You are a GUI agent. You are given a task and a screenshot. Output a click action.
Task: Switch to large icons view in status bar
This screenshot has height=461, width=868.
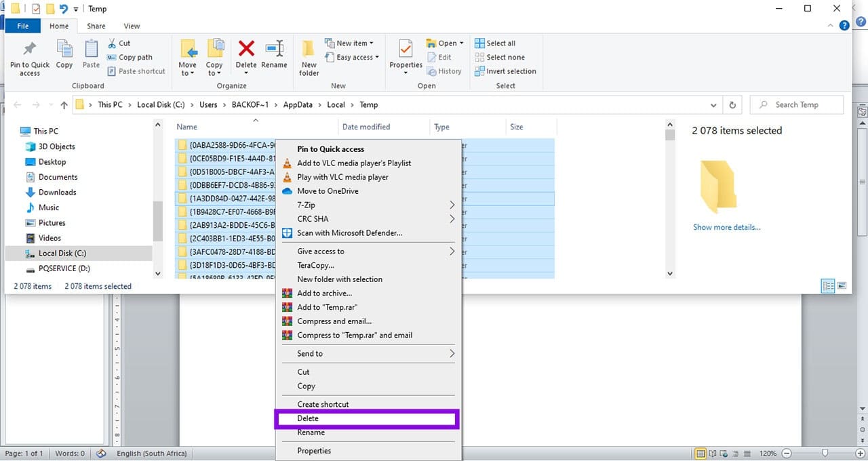(x=842, y=286)
